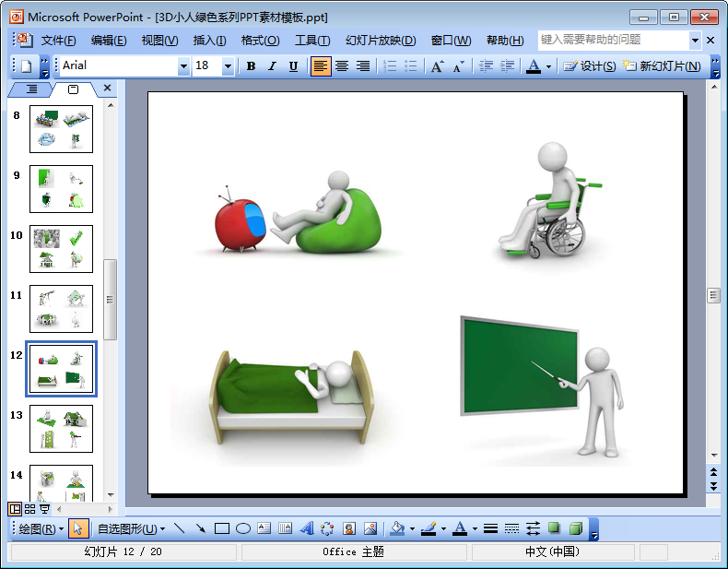Viewport: 728px width, 569px height.
Task: Select the Rectangle drawing tool
Action: pyautogui.click(x=222, y=529)
